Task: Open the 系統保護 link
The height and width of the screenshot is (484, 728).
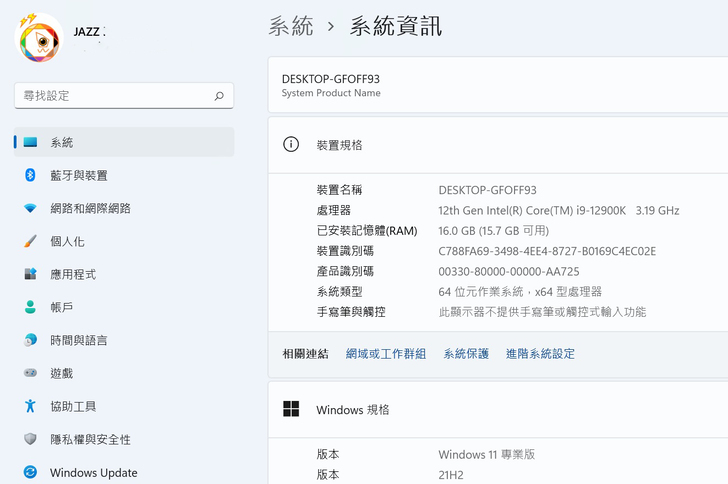Action: [466, 354]
